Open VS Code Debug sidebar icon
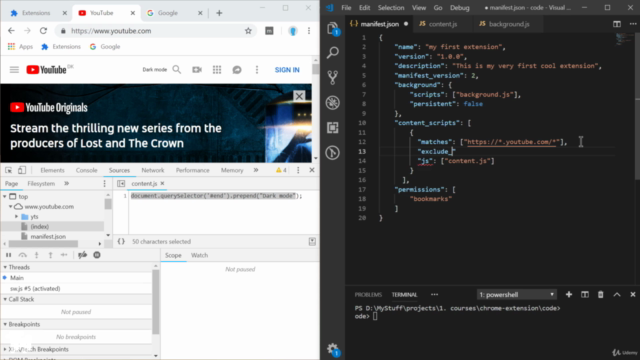640x360 pixels. click(x=333, y=102)
